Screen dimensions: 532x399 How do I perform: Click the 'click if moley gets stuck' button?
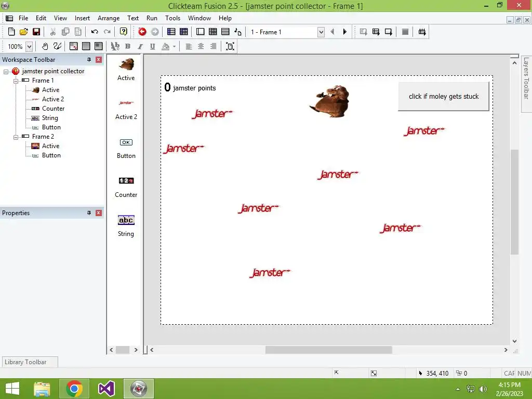click(444, 96)
